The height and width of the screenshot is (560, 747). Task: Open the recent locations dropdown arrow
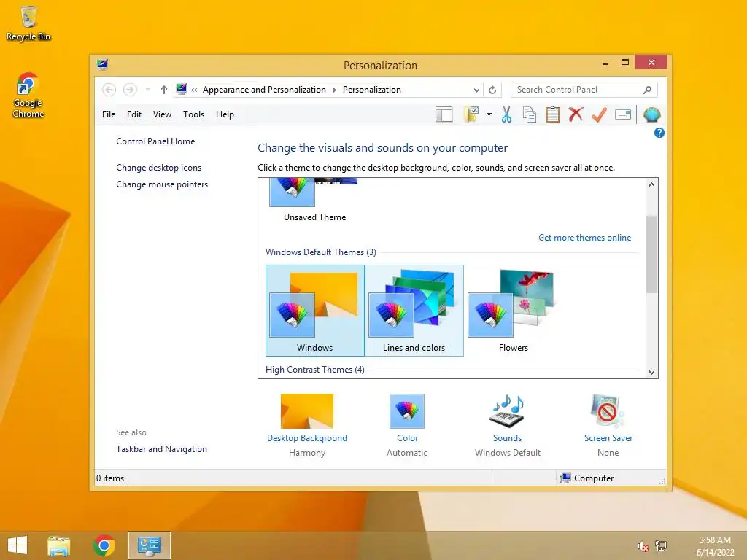tap(147, 90)
